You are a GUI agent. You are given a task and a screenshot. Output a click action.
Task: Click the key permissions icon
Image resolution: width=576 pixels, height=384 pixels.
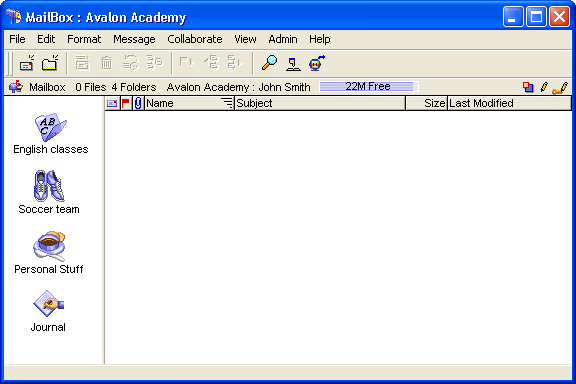560,87
